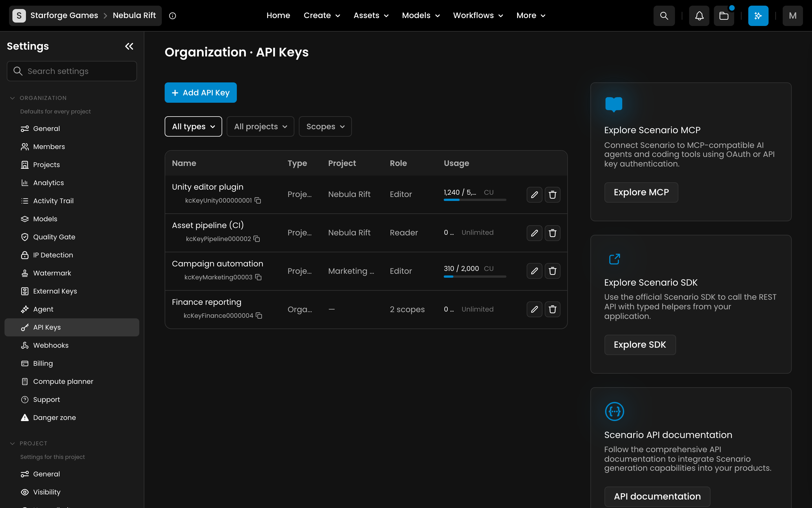812x508 pixels.
Task: Click Add API Key button
Action: click(x=201, y=93)
